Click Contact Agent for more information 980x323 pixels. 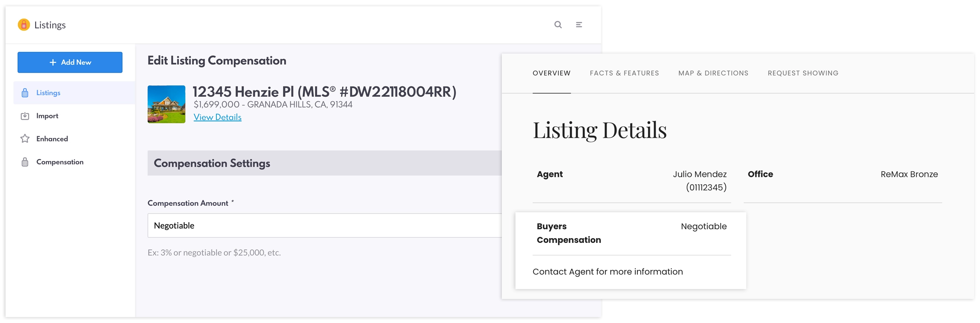pyautogui.click(x=607, y=272)
